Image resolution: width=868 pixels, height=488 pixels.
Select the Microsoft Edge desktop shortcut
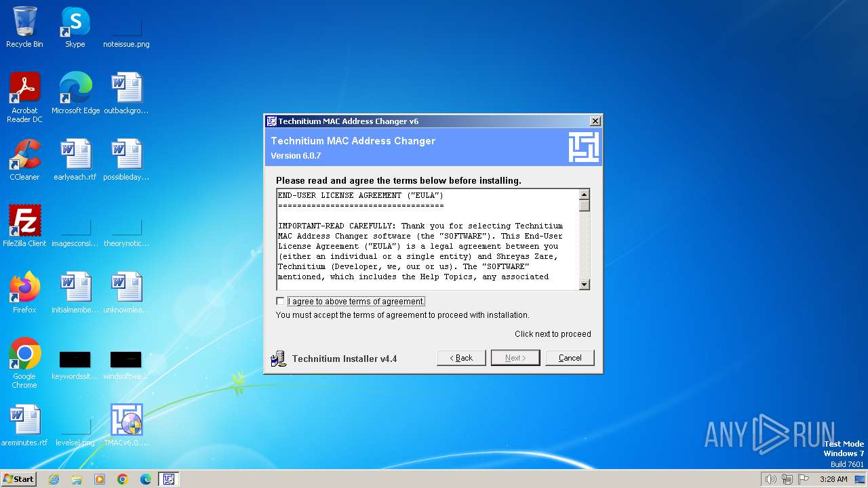(75, 93)
